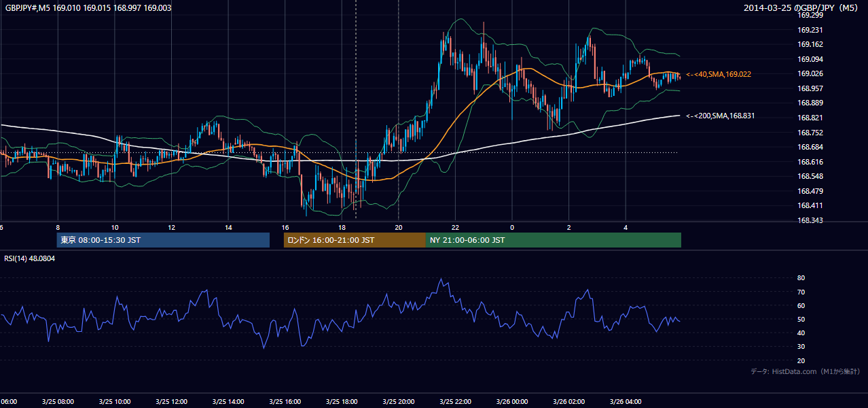
Task: Click the '2014-03-25 のGBP/JPY (M5)' chart title
Action: pyautogui.click(x=801, y=8)
